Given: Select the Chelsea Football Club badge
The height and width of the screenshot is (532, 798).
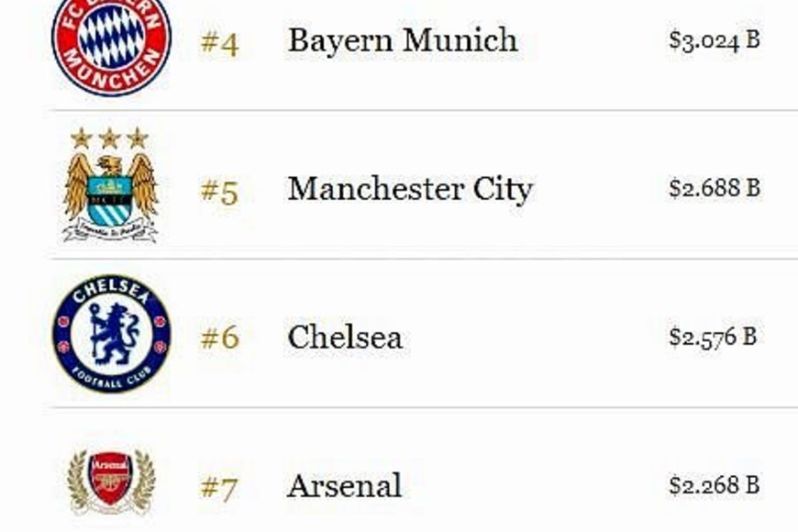Looking at the screenshot, I should [111, 334].
